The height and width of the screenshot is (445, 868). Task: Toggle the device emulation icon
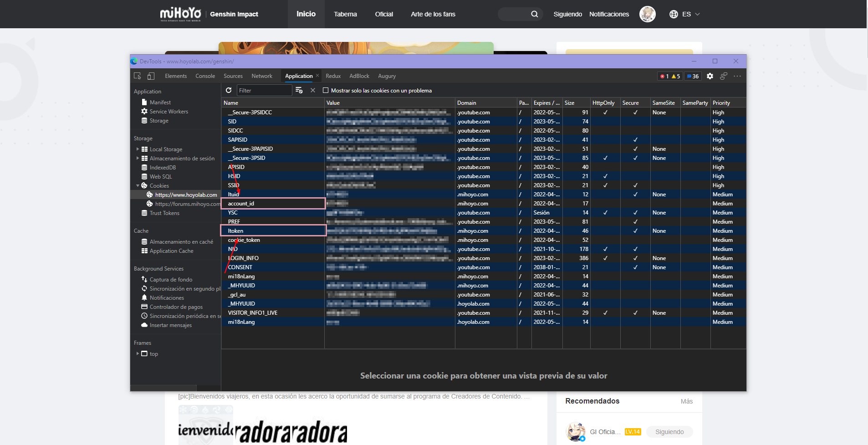151,76
